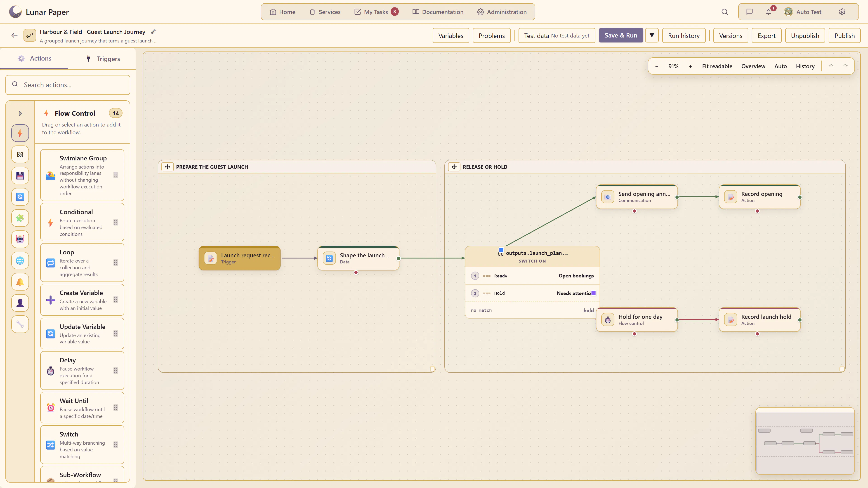Click the Ready case row in the switch node
This screenshot has height=488, width=868.
(532, 276)
